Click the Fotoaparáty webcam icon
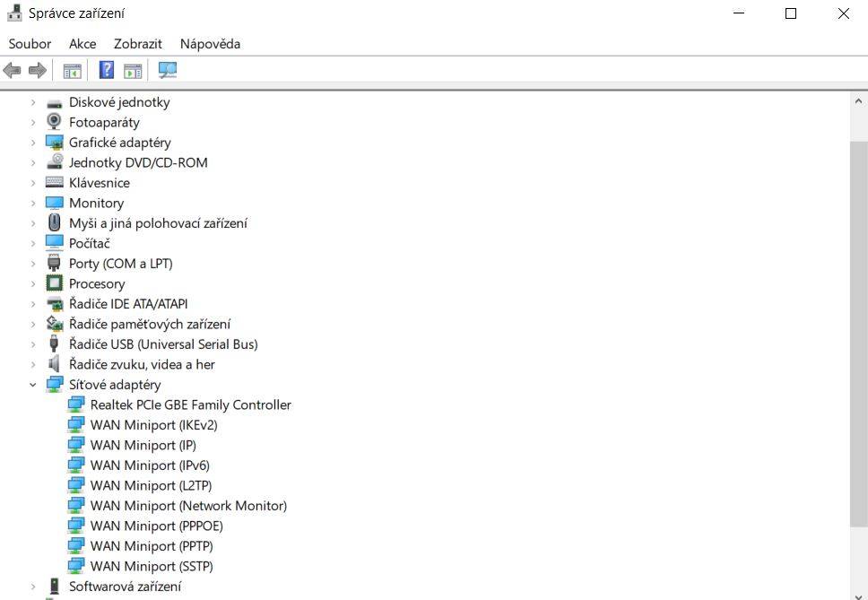Screen dimensions: 868x600 pos(54,122)
